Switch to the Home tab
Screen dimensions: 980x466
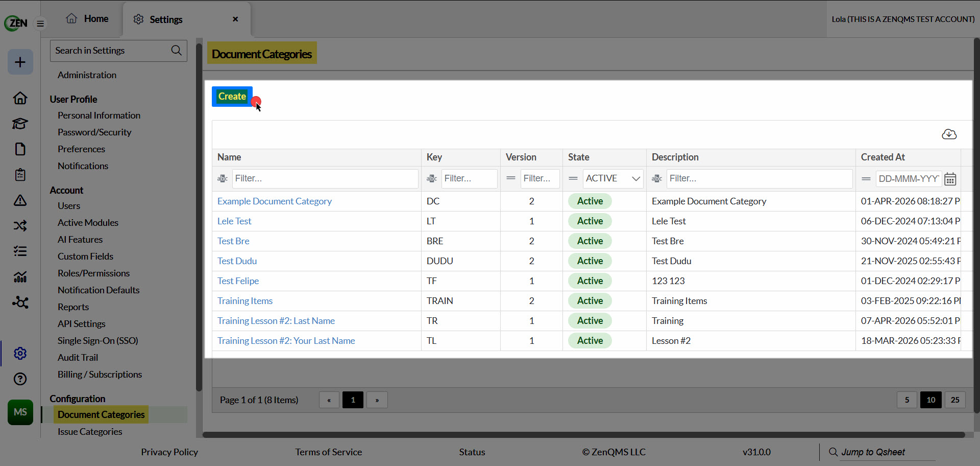87,19
